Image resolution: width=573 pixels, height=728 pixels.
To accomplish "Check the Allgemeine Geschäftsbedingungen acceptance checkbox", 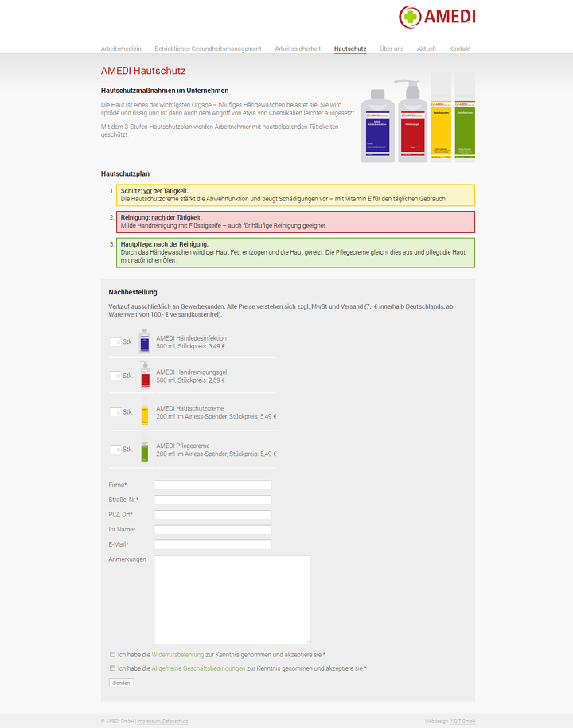I will point(112,668).
